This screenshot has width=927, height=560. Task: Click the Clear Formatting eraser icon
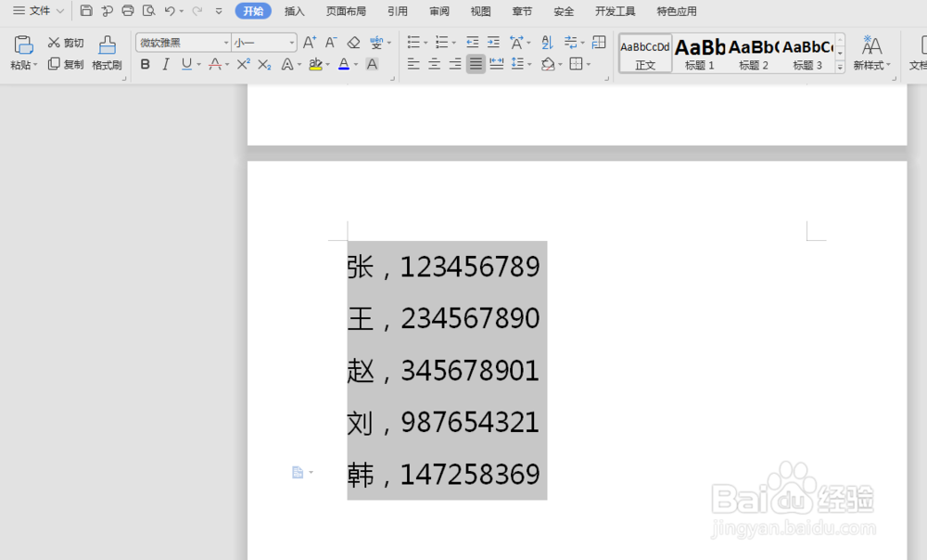[353, 43]
